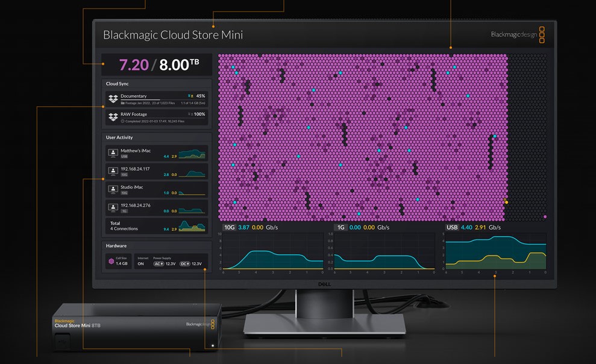Select the Matthew's iMac activity row
Viewport: 596px width, 364px height.
[157, 153]
